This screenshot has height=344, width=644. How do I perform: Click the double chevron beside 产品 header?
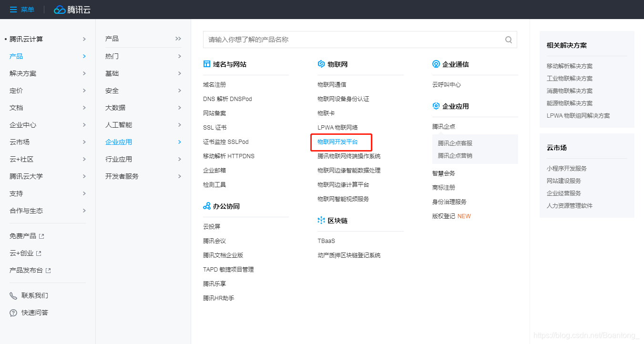(x=178, y=39)
